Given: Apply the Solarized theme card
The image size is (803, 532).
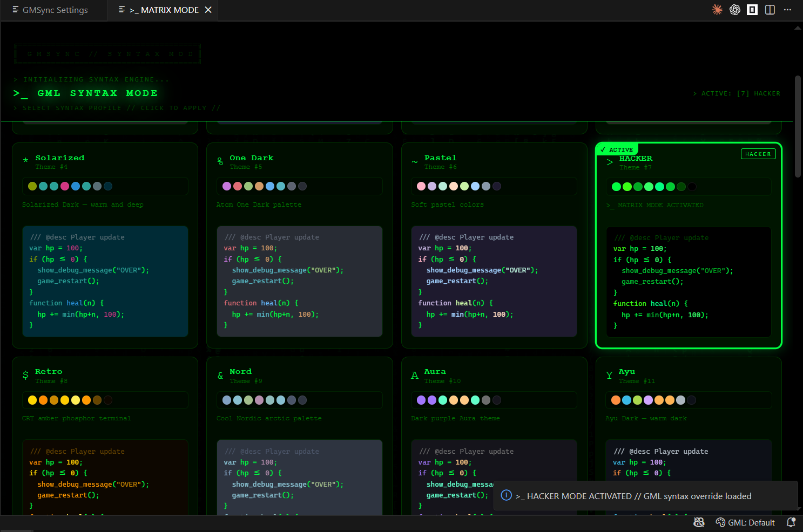Looking at the screenshot, I should (105, 245).
